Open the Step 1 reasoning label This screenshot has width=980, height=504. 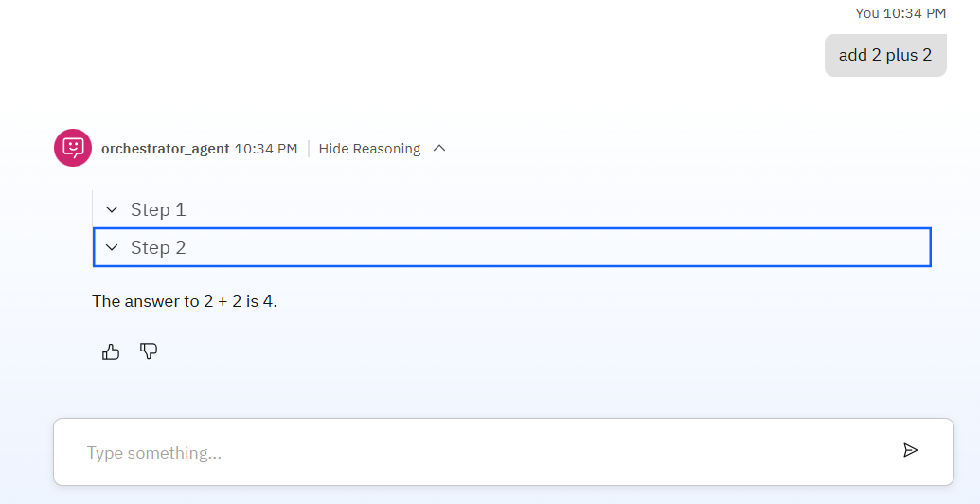[158, 209]
